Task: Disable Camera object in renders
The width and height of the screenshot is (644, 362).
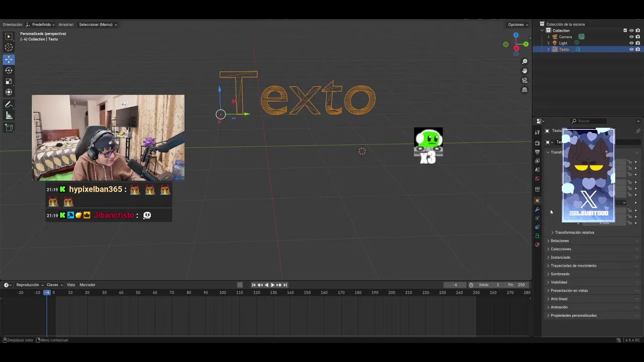Action: [x=638, y=37]
